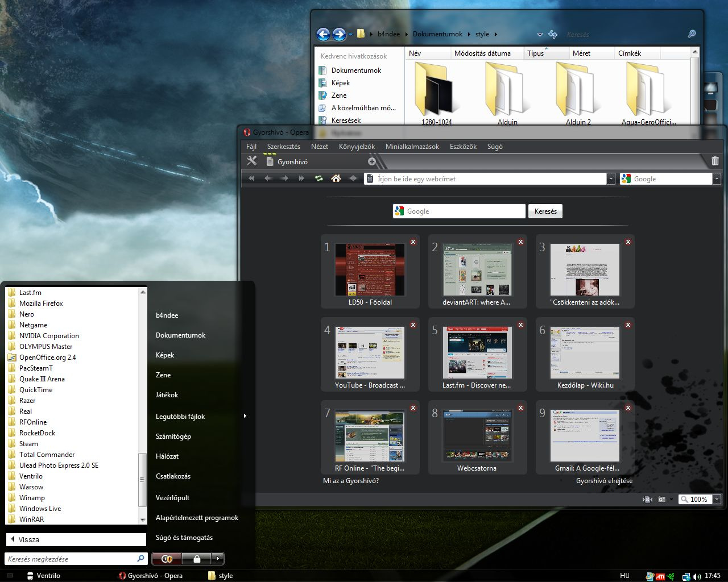The image size is (728, 582).
Task: Go to Opera home page
Action: [x=336, y=178]
